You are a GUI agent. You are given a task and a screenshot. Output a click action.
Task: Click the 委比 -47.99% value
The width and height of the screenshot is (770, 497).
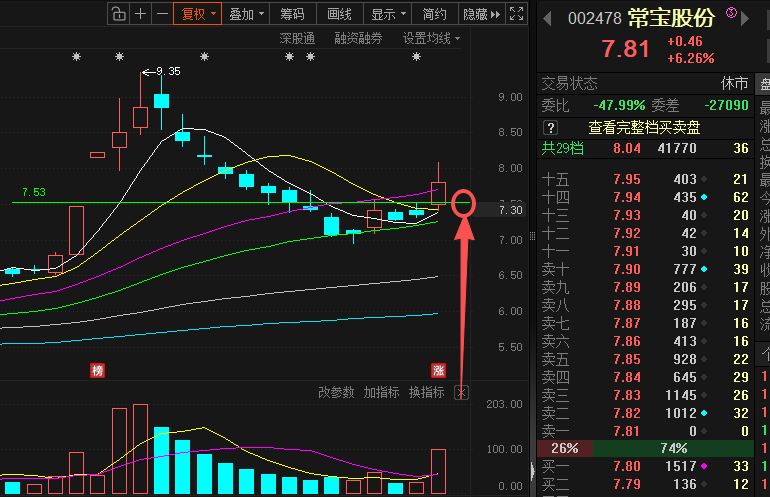pos(619,105)
